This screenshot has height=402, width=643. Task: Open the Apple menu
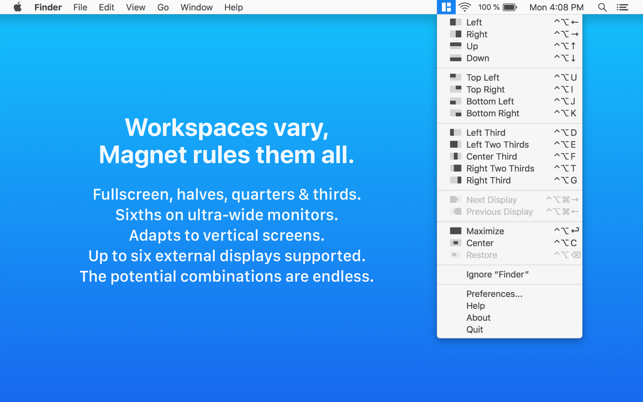17,7
